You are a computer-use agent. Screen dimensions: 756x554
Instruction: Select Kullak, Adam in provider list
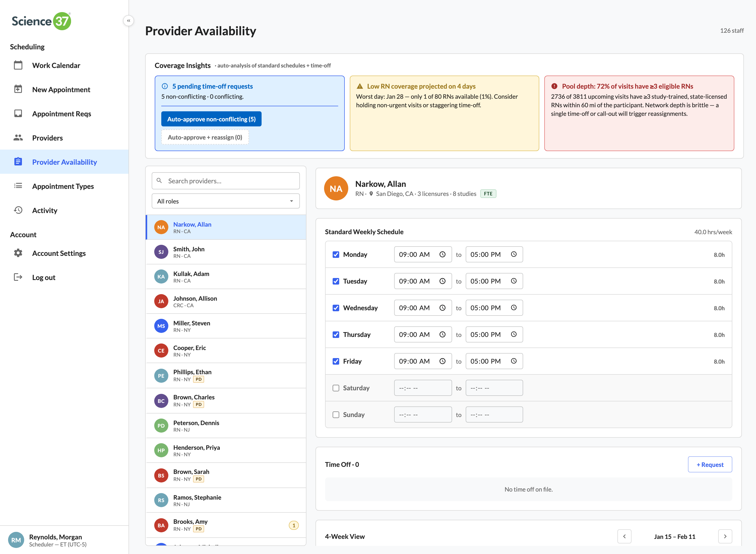pyautogui.click(x=226, y=277)
